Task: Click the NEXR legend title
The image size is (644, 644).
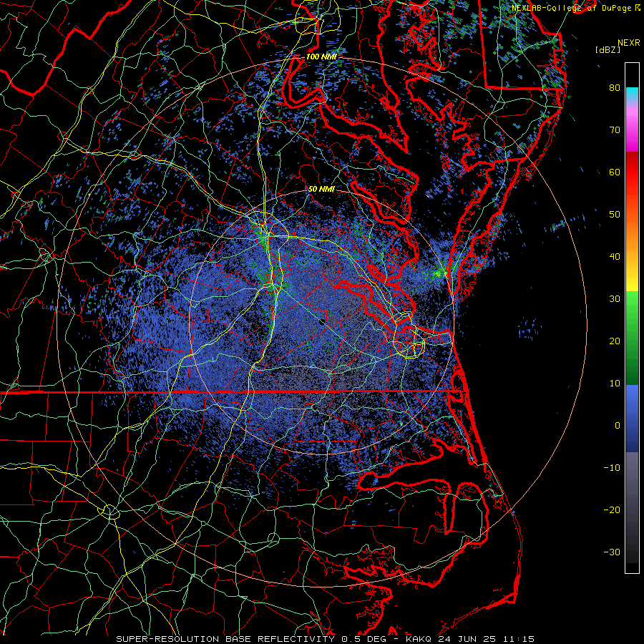Action: [x=628, y=43]
